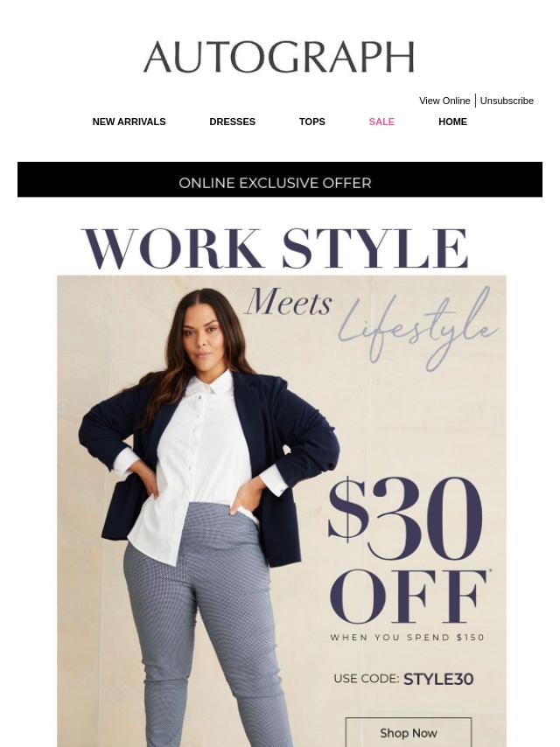Click the large OFF text
560x747 pixels.
pyautogui.click(x=409, y=597)
